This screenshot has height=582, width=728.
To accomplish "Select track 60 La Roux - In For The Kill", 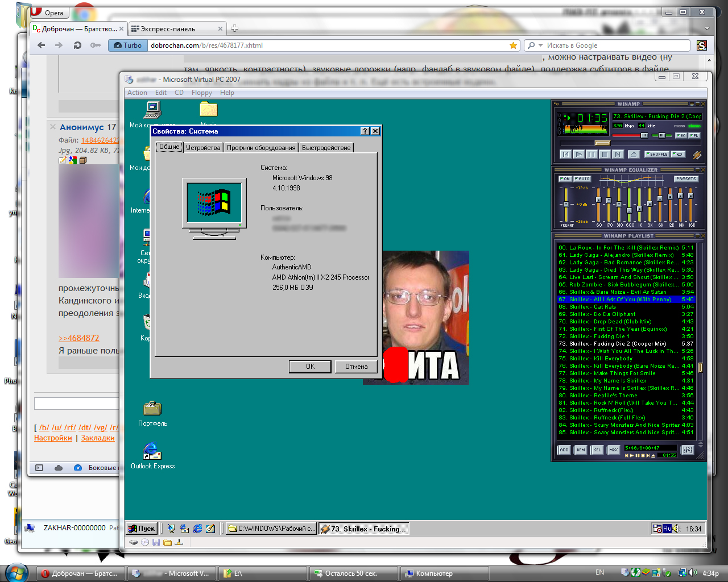I will click(626, 248).
